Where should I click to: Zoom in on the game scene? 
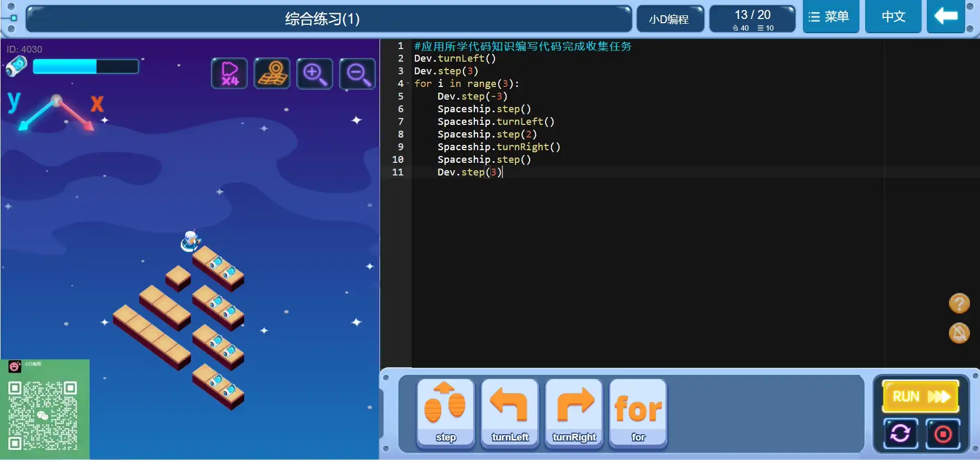tap(315, 73)
